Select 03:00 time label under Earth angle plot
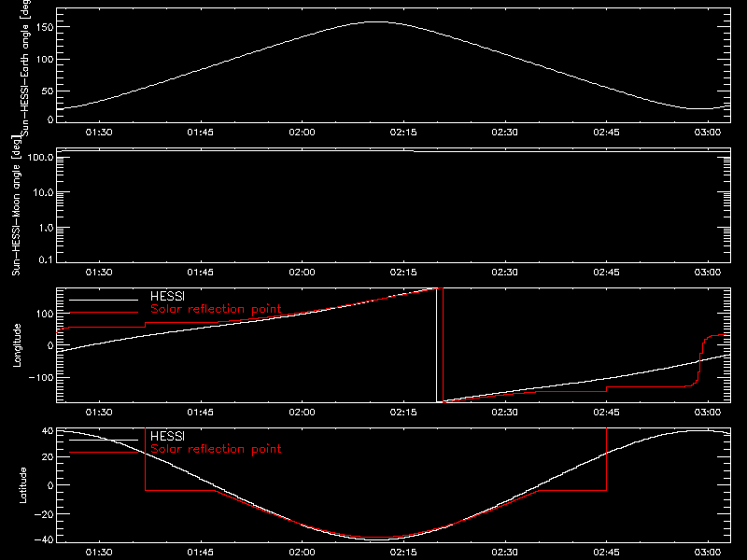Image resolution: width=747 pixels, height=560 pixels. (x=708, y=132)
